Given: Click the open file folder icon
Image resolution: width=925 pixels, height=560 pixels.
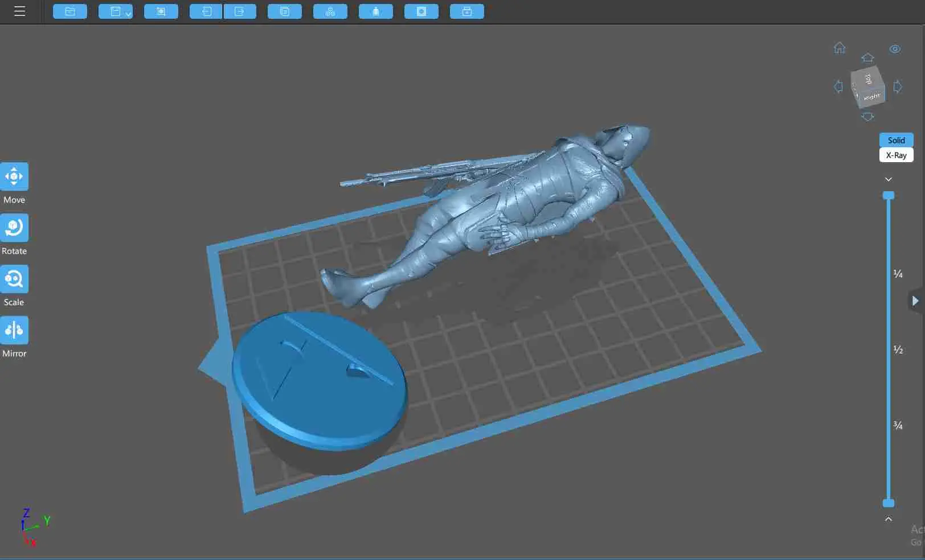Looking at the screenshot, I should tap(70, 11).
